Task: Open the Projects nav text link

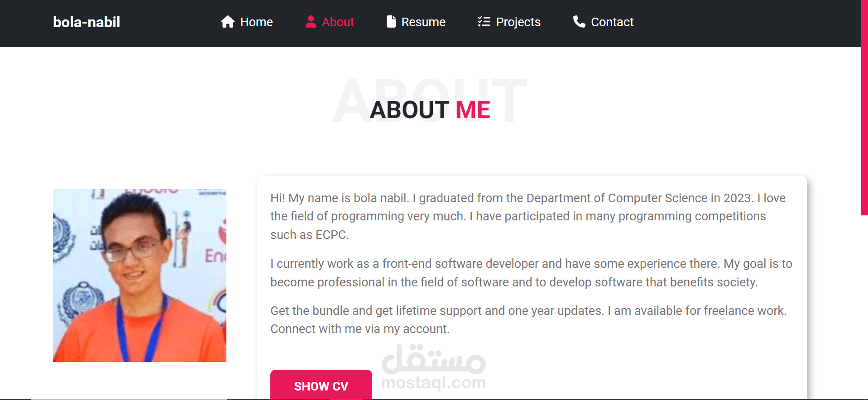Action: (x=518, y=22)
